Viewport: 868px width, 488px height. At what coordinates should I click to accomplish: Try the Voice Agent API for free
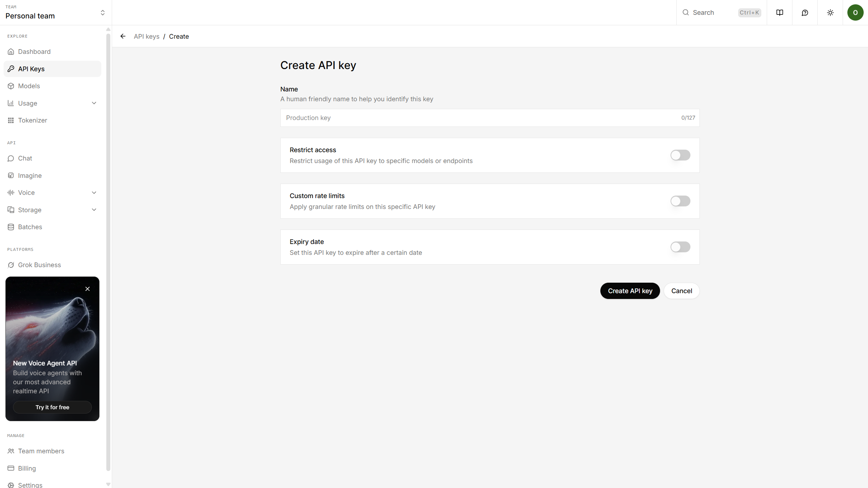click(x=52, y=407)
